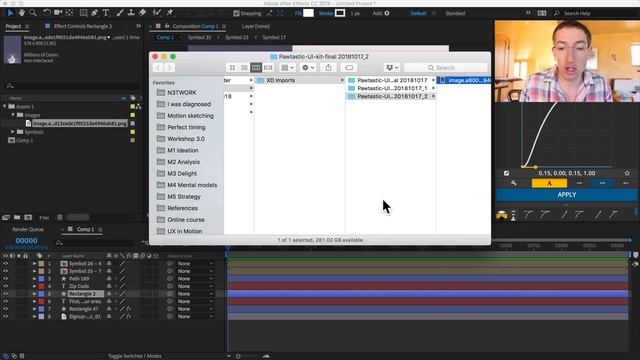This screenshot has height=360, width=640.
Task: Collapse the Assets 1 folder in Project
Action: click(x=5, y=107)
